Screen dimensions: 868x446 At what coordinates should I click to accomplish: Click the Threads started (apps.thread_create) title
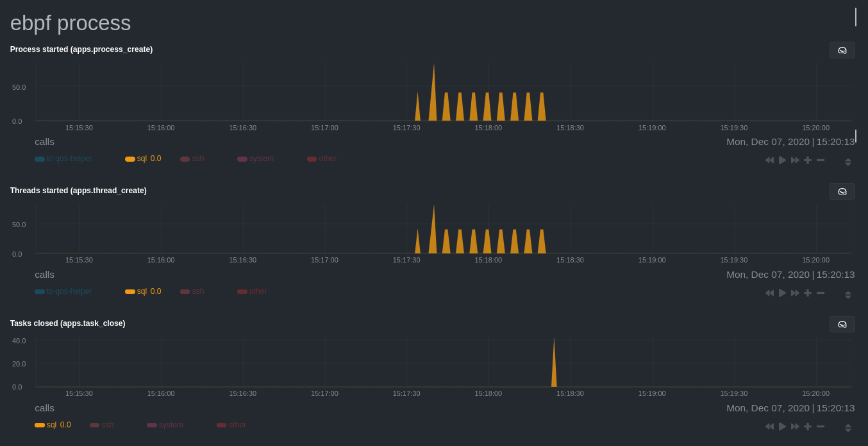(78, 191)
